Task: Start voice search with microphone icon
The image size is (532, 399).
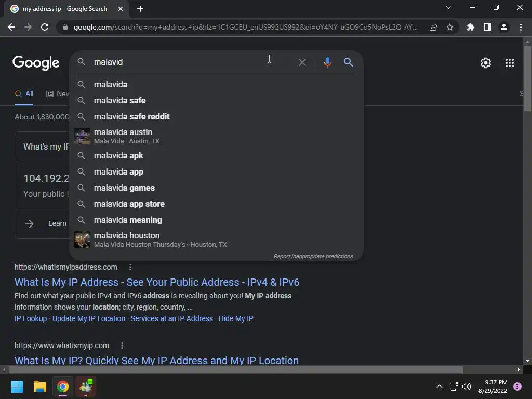Action: (327, 62)
